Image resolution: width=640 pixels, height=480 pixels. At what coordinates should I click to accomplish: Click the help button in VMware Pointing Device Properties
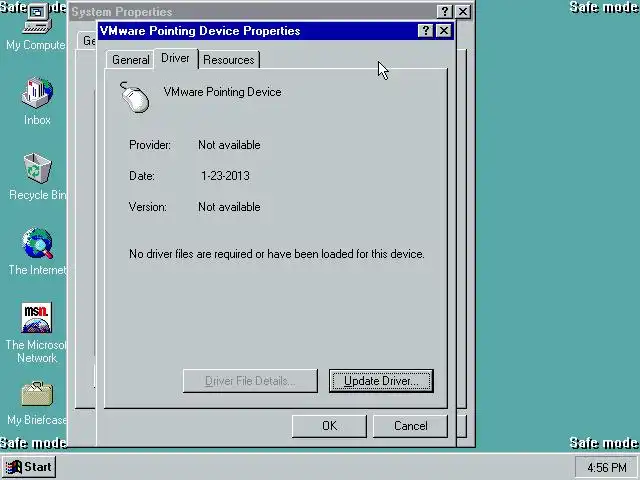coord(425,31)
